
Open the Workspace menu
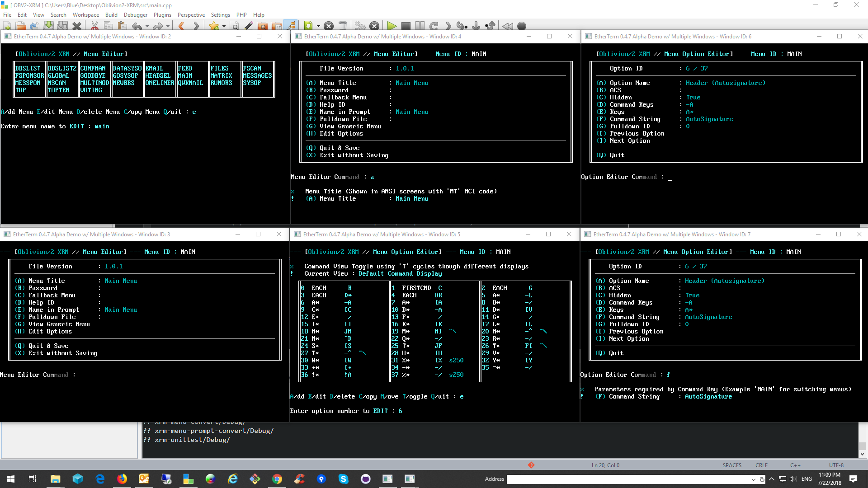(x=85, y=15)
